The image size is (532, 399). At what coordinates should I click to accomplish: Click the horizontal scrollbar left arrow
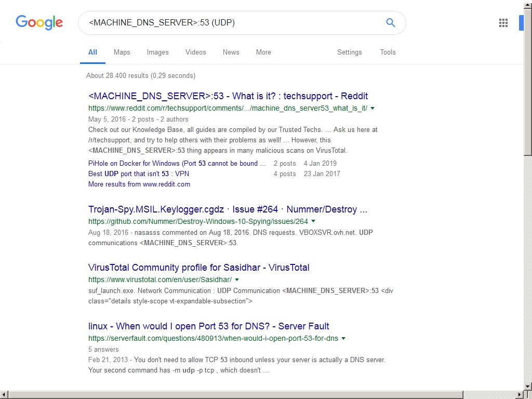tap(4, 395)
